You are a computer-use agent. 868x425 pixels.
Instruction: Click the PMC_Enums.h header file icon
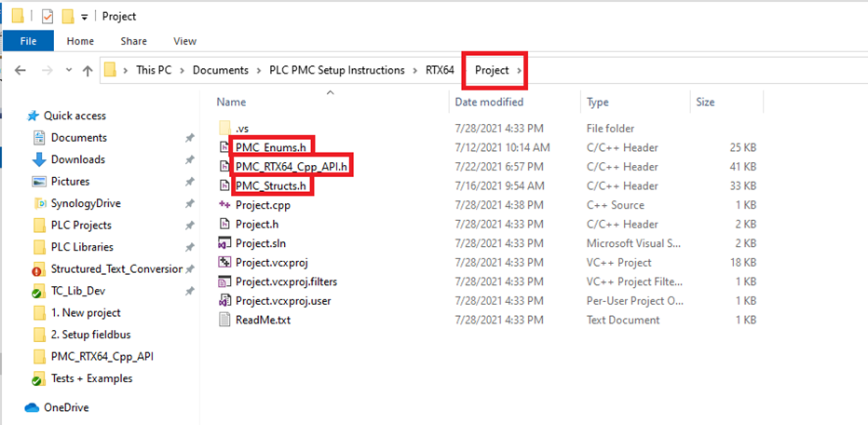224,147
